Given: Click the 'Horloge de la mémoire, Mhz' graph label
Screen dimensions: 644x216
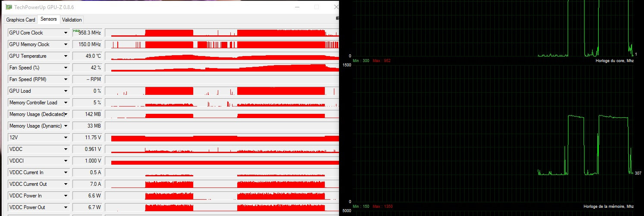Looking at the screenshot, I should pos(609,207).
